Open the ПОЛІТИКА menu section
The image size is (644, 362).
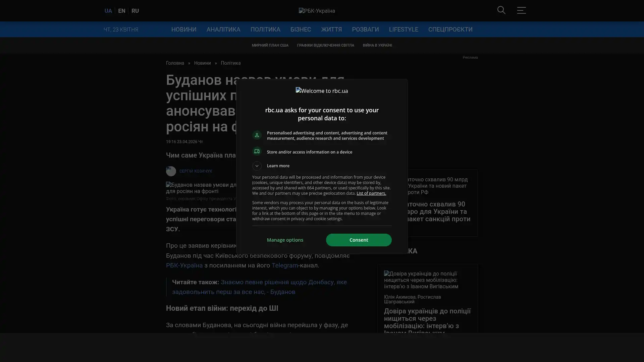tap(265, 29)
